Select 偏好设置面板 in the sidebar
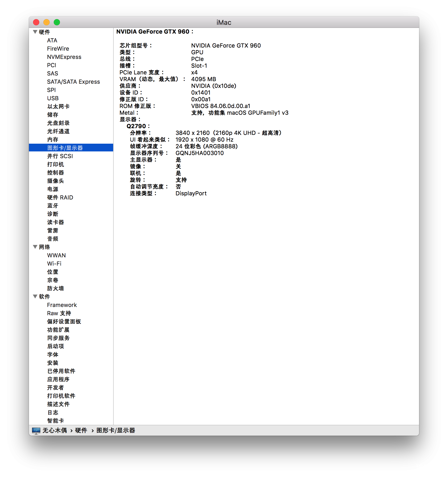 pos(64,321)
